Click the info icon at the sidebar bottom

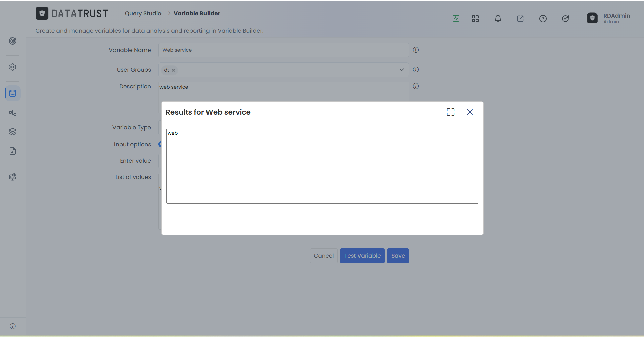coord(13,326)
